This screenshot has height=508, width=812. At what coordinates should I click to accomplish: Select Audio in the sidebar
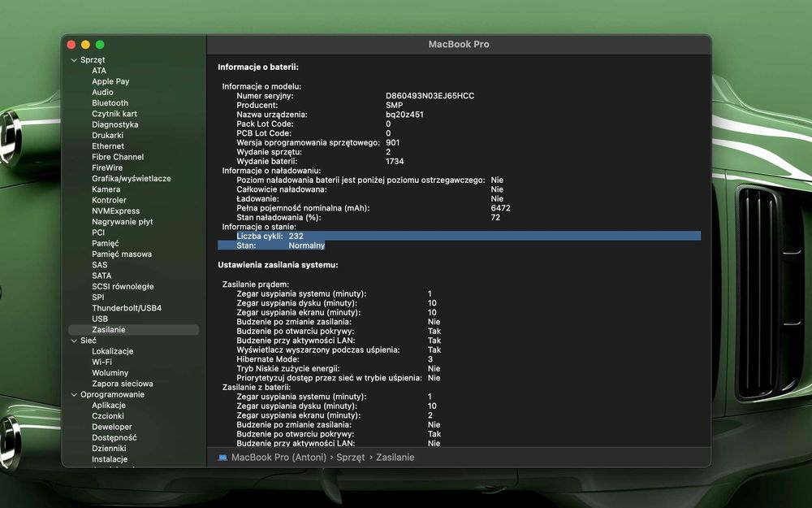(102, 93)
